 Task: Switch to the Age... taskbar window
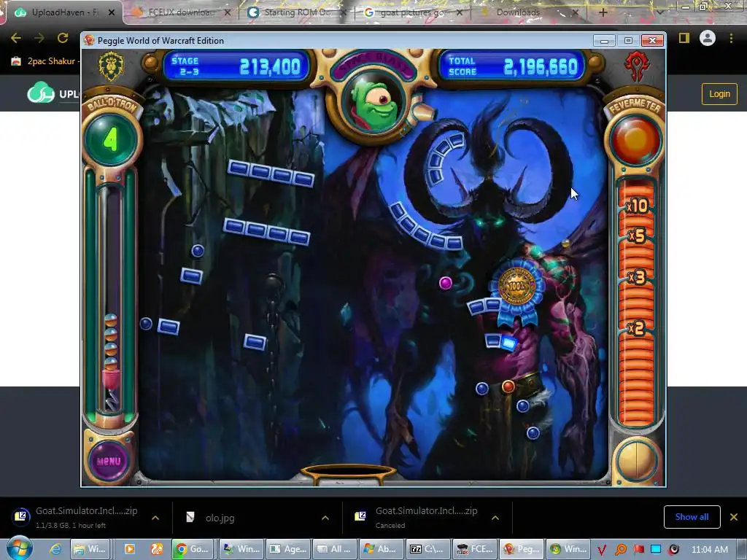[x=288, y=549]
